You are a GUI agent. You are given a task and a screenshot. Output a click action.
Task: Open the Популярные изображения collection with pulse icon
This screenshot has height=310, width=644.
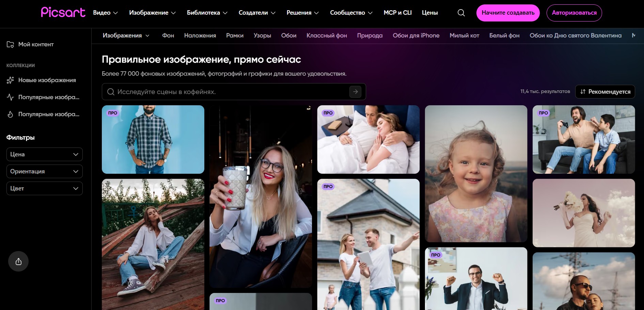click(x=43, y=97)
